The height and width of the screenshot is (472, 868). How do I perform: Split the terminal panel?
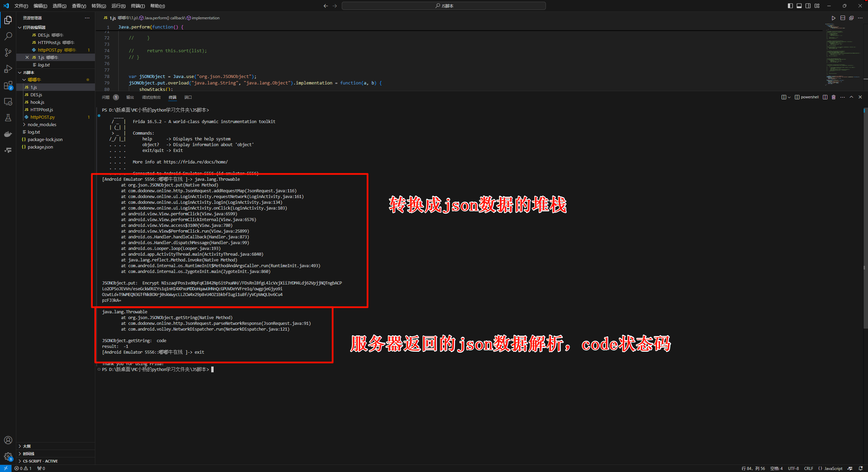(825, 97)
